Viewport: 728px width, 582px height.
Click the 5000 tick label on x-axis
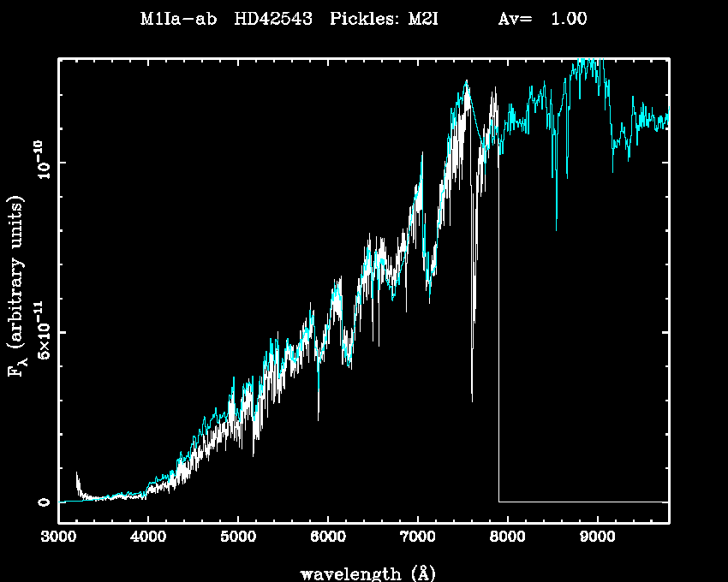(237, 537)
